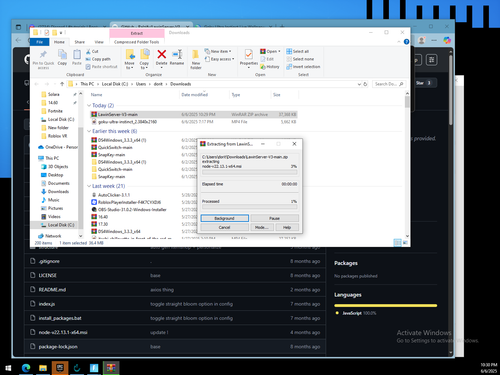Select the goku-ultra-instinct MP4 file
This screenshot has height=375, width=500.
coord(127,122)
